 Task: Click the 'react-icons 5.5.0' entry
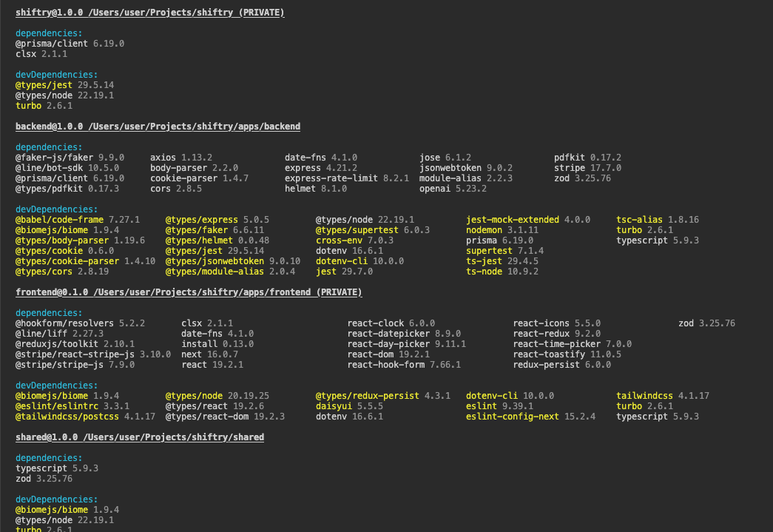pos(556,323)
